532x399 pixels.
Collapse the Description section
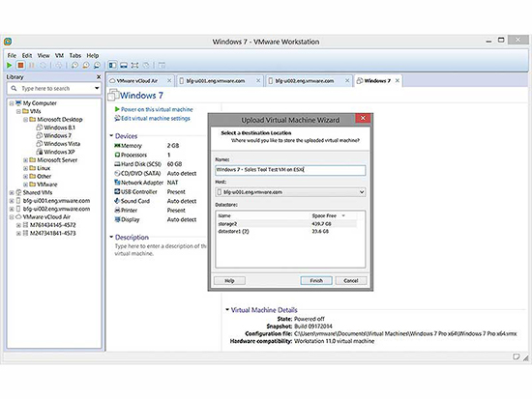coord(111,237)
